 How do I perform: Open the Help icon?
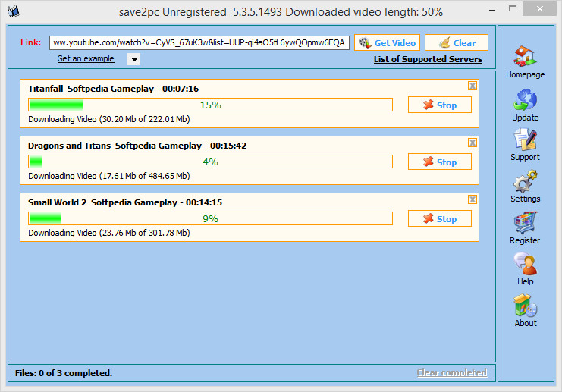point(525,264)
